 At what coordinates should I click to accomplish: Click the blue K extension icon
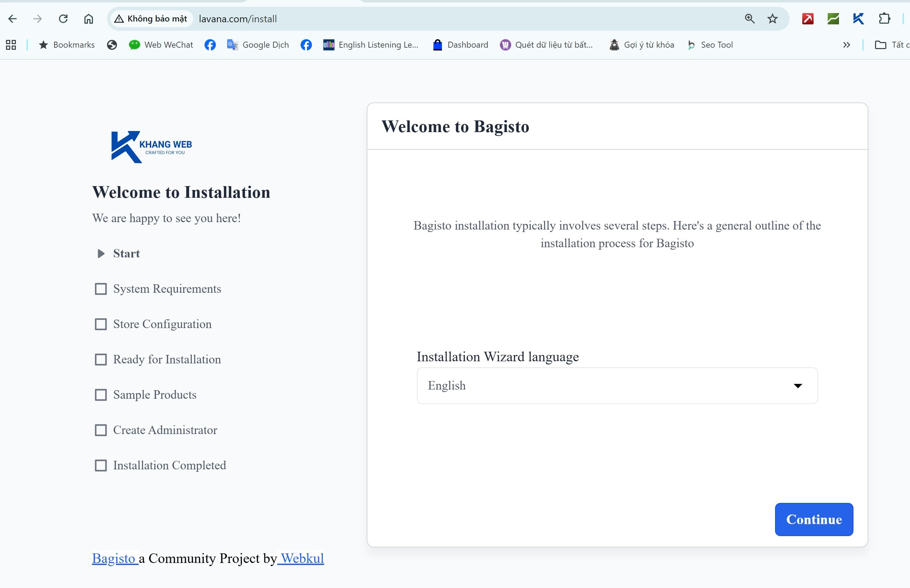pyautogui.click(x=858, y=19)
